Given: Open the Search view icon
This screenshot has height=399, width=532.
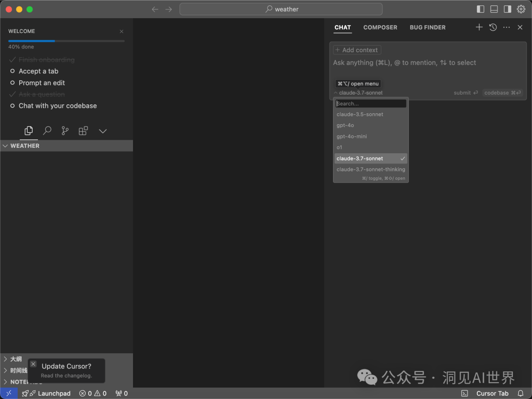Looking at the screenshot, I should coord(47,131).
